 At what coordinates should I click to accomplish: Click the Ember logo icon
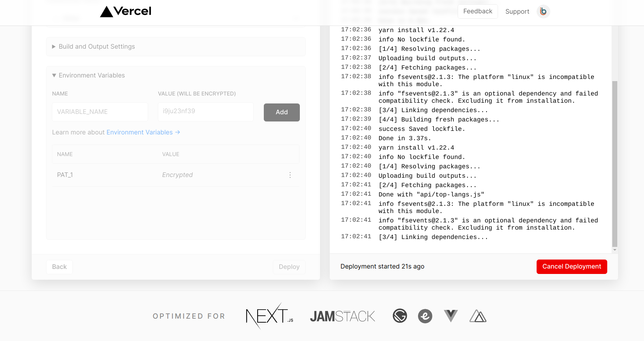[x=425, y=316]
